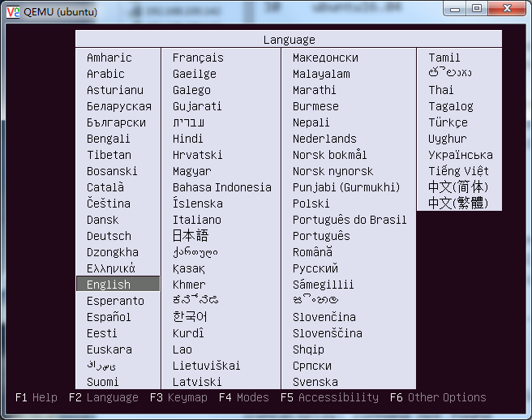Select Polski language

(311, 204)
